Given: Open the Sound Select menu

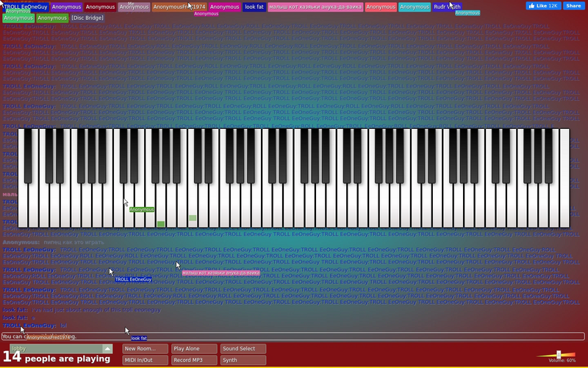Looking at the screenshot, I should tap(243, 349).
